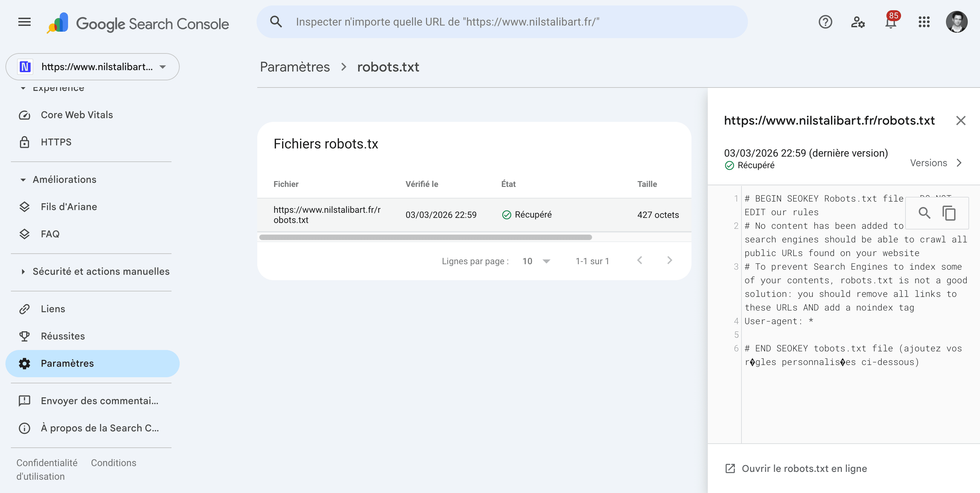Click the robots.txt breadcrumb title
This screenshot has width=980, height=493.
click(x=388, y=67)
